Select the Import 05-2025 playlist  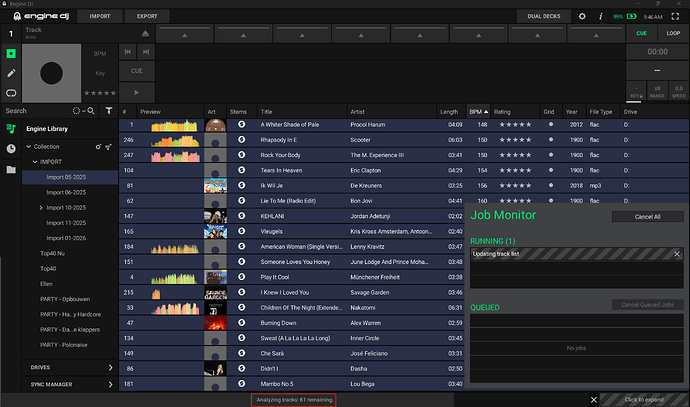click(70, 177)
